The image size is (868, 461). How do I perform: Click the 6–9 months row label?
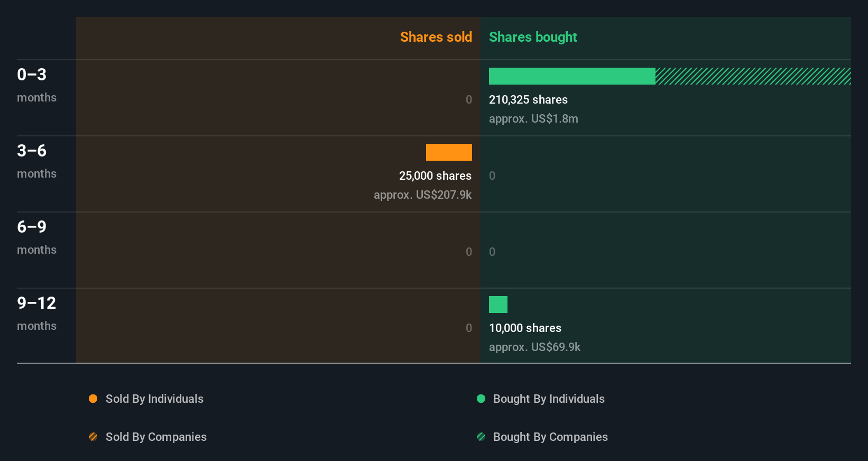(x=36, y=237)
